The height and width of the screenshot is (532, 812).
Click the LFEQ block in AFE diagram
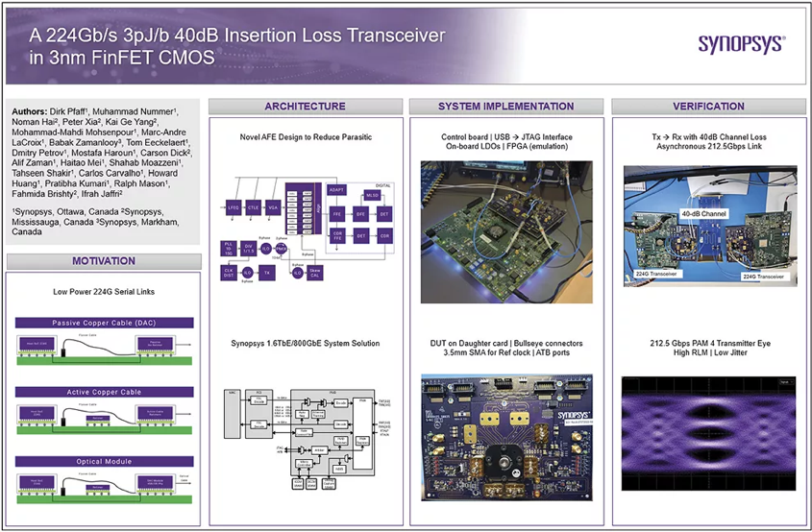233,206
